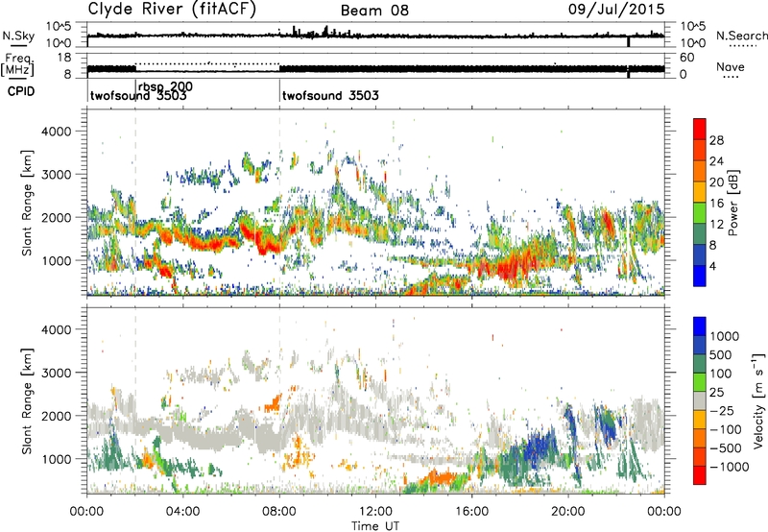Image resolution: width=768 pixels, height=532 pixels.
Task: Click the "Power [dB]" color bar title
Action: [x=733, y=203]
